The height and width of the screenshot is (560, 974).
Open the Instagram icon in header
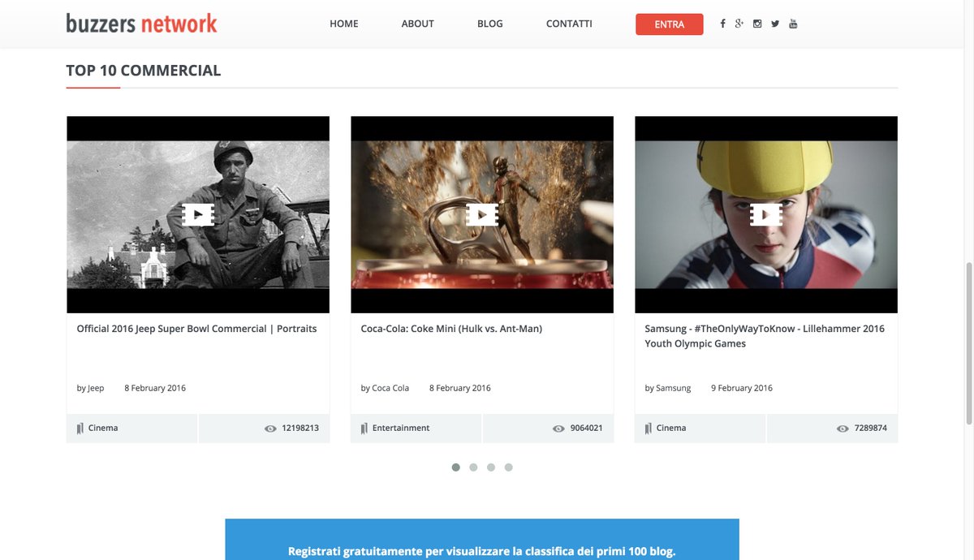click(x=757, y=24)
